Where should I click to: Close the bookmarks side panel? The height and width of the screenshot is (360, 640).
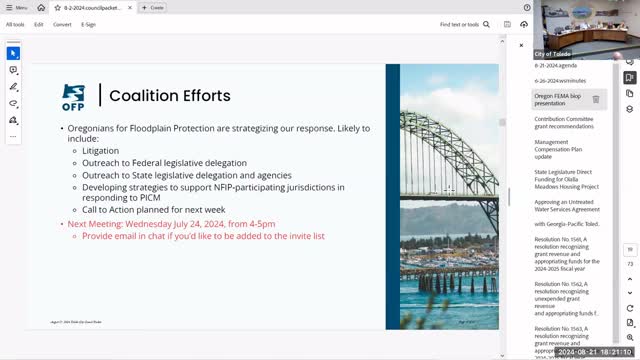click(521, 45)
